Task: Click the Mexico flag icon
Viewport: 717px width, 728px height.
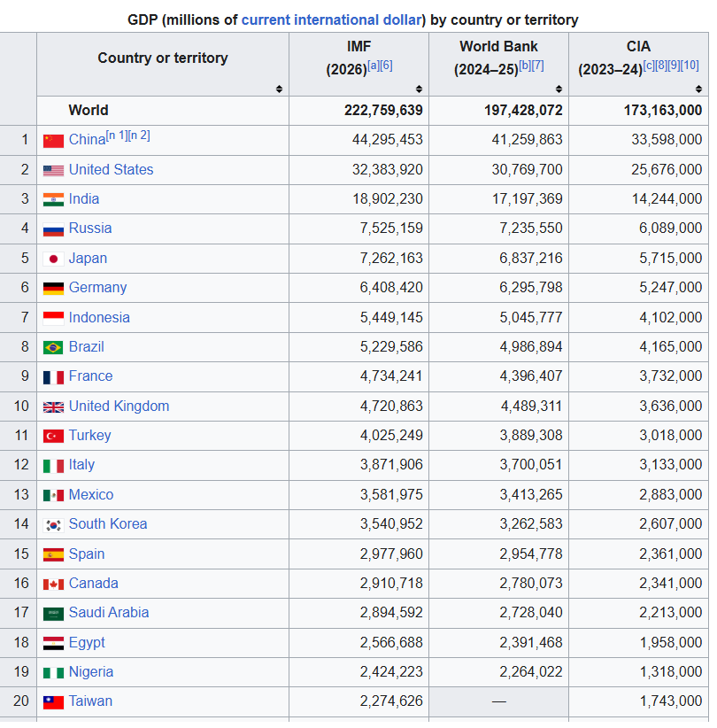Action: tap(53, 495)
